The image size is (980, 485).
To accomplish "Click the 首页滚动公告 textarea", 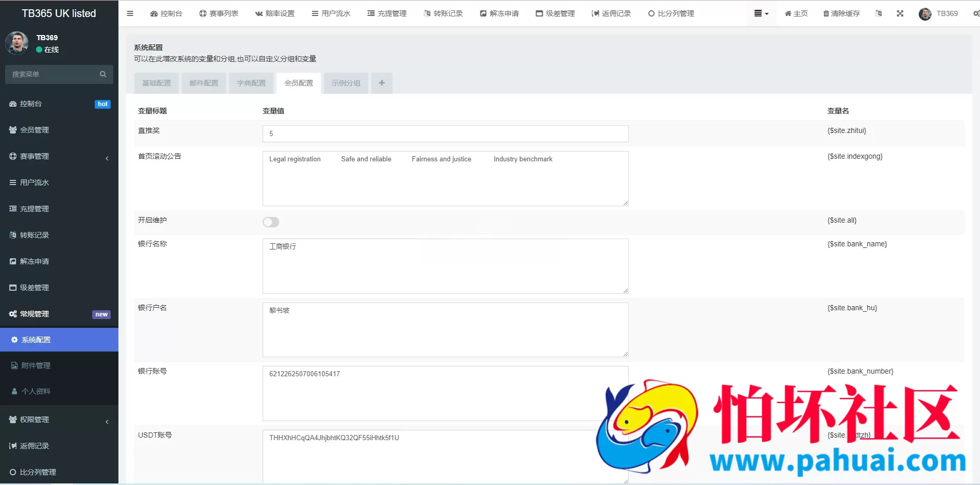I will [x=445, y=178].
